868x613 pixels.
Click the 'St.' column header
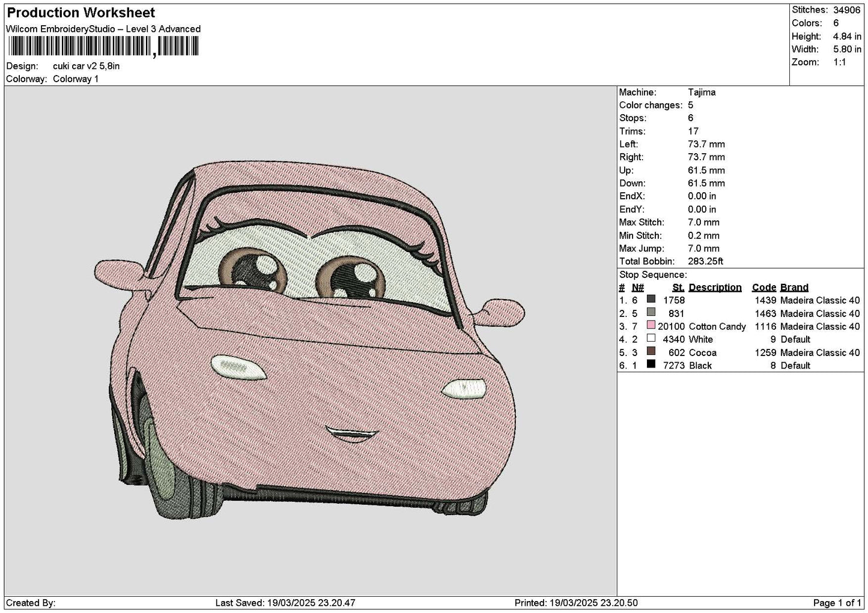679,288
